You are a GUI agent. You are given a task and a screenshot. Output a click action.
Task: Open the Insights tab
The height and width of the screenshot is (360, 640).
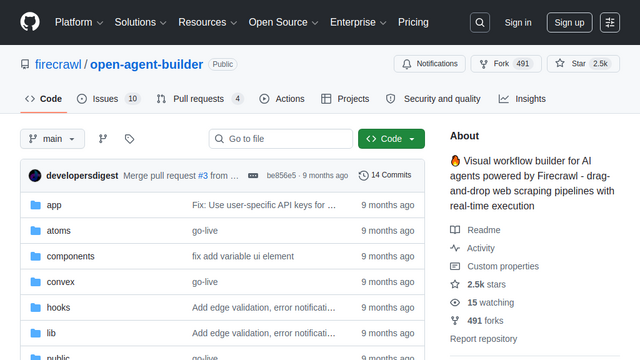522,99
